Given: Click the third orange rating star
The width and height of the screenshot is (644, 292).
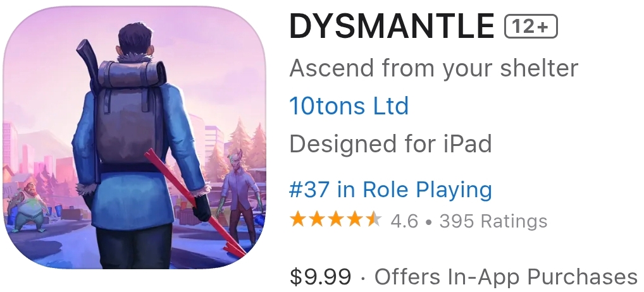Looking at the screenshot, I should (335, 220).
